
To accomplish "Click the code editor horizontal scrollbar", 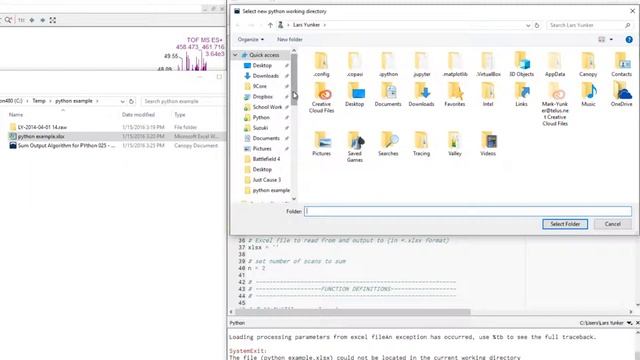I will pos(353,312).
